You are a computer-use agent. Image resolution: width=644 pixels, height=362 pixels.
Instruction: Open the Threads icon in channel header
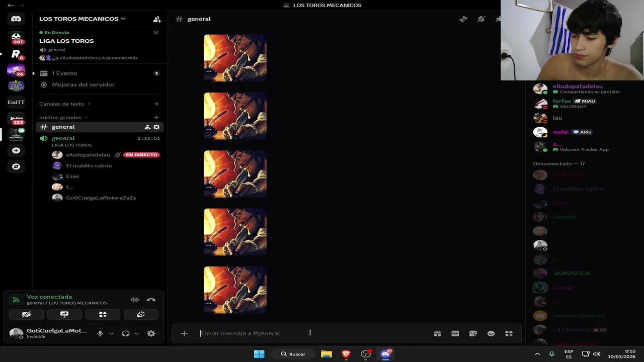[463, 19]
